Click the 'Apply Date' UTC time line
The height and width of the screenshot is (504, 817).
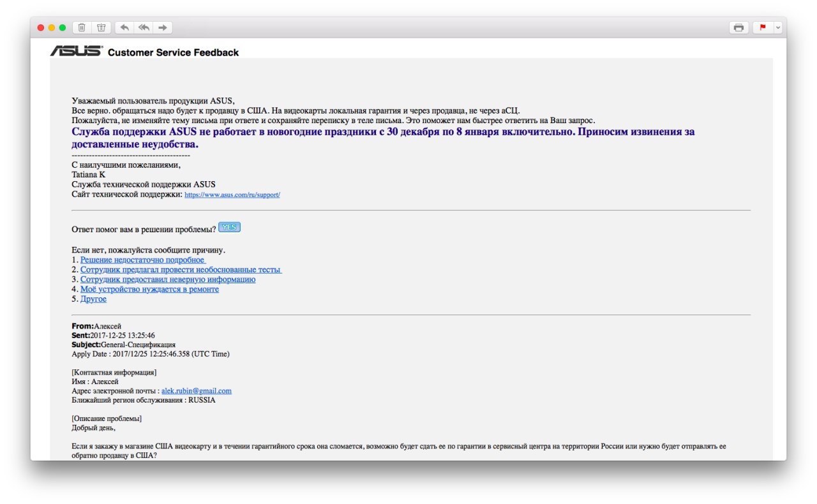[151, 353]
